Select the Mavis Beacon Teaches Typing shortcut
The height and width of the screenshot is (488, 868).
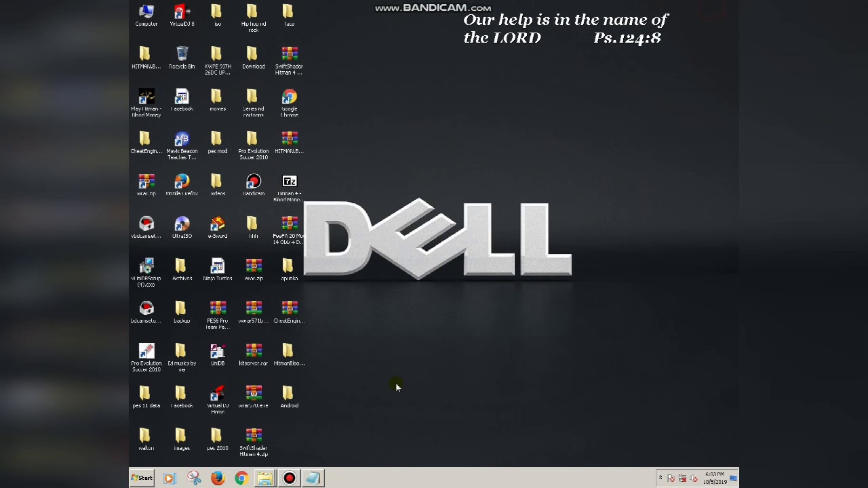tap(182, 146)
